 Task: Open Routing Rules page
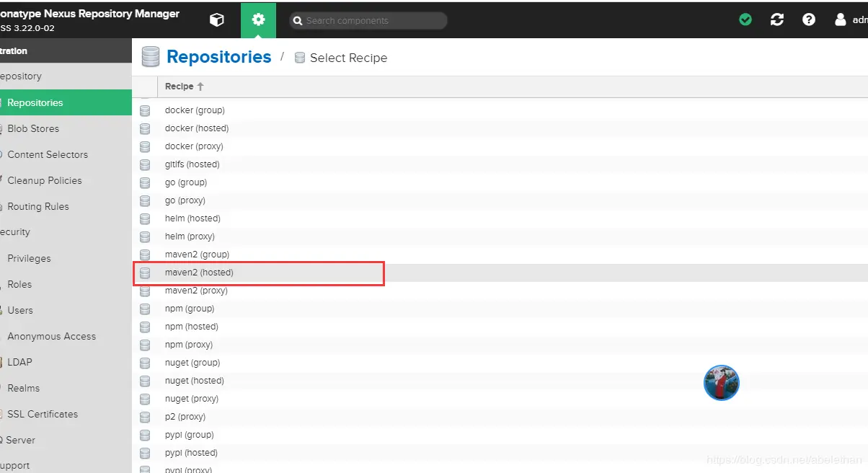38,206
